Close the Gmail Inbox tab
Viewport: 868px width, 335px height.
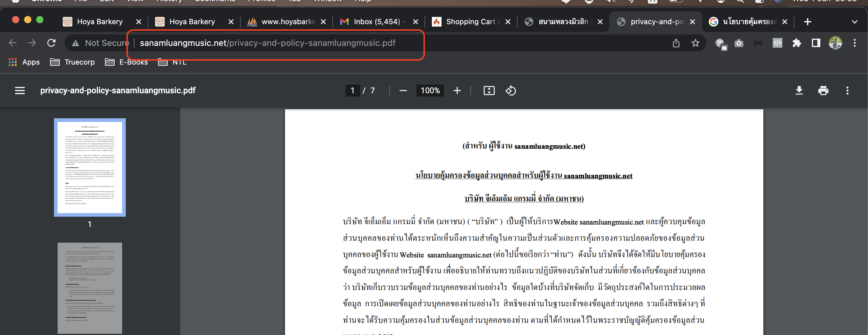click(x=416, y=22)
